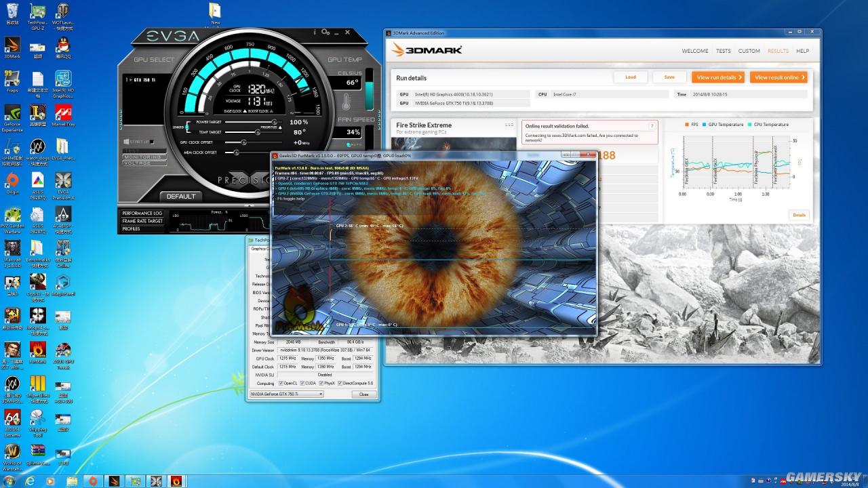The height and width of the screenshot is (488, 868).
Task: Open Performance Log in EVGA Precision
Action: tap(142, 213)
